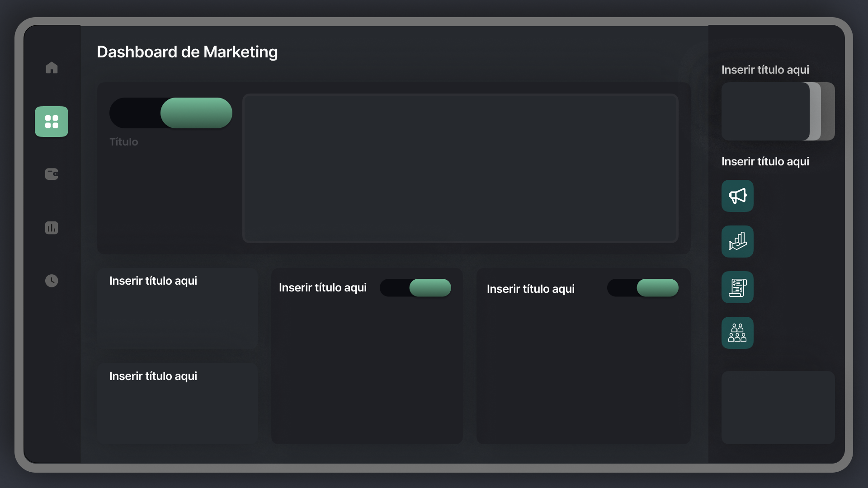Screen dimensions: 868x488
Task: Select the Home icon in sidebar
Action: coord(52,68)
